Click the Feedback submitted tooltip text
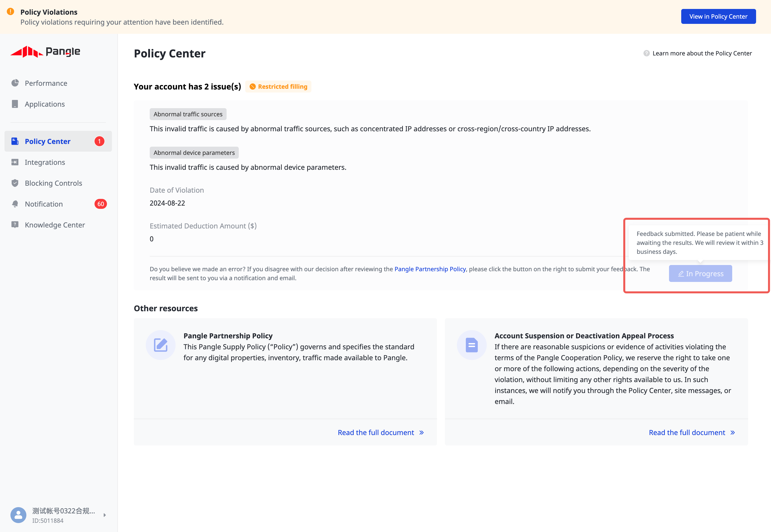 coord(700,243)
